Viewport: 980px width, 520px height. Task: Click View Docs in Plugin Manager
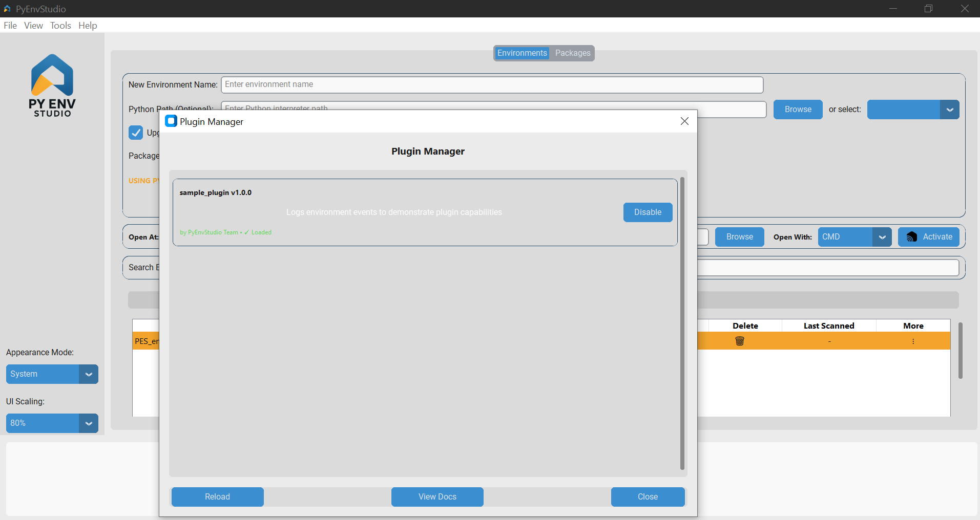pos(437,497)
